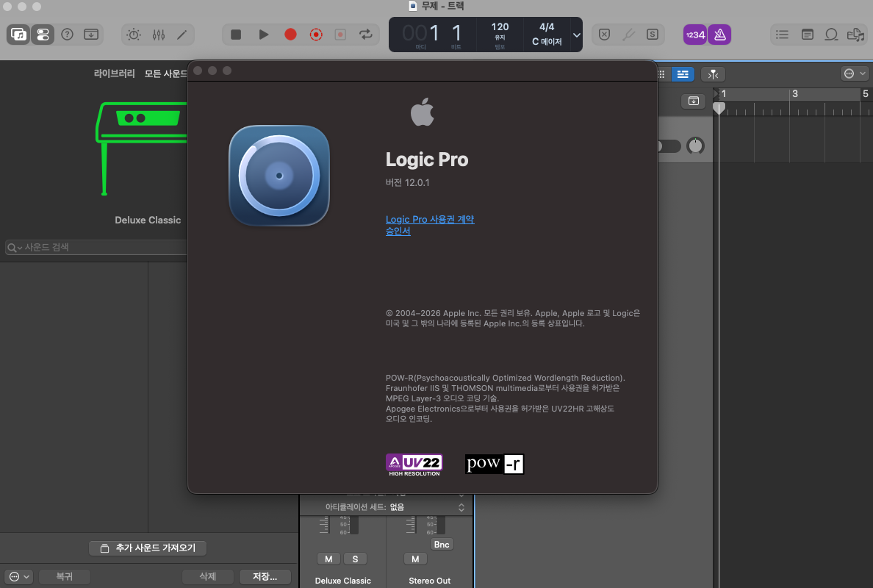Click the Import Additional Sounds button

click(148, 548)
